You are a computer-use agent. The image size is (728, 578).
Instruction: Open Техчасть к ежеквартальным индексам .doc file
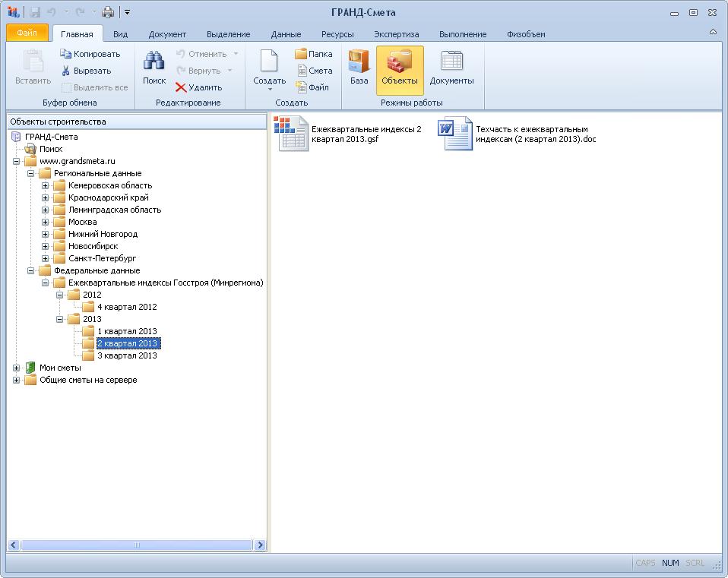[x=518, y=134]
